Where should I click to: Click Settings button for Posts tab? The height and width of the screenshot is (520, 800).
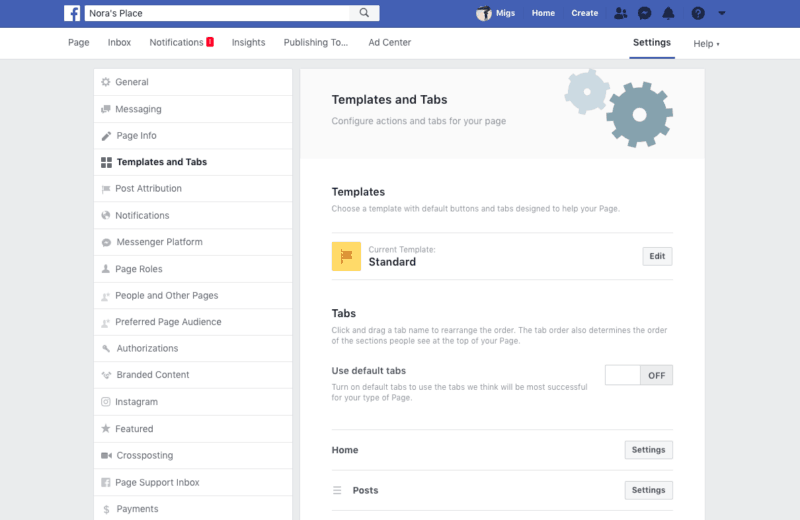pos(648,490)
